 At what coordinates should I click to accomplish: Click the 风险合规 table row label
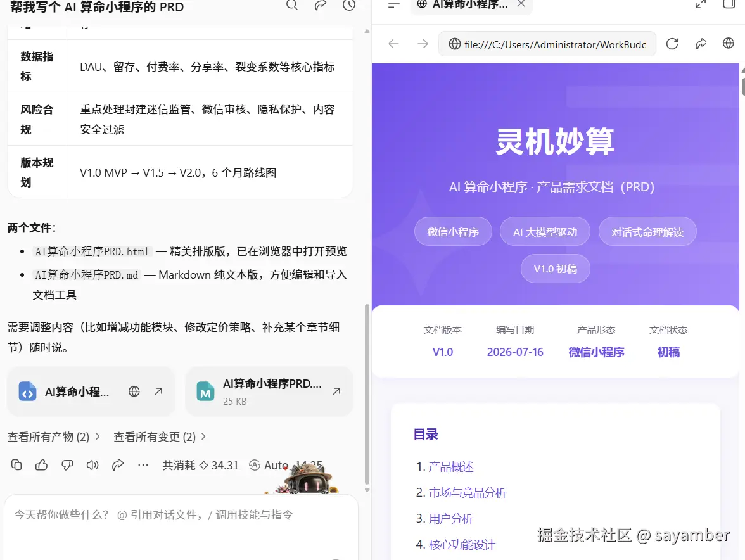click(37, 119)
